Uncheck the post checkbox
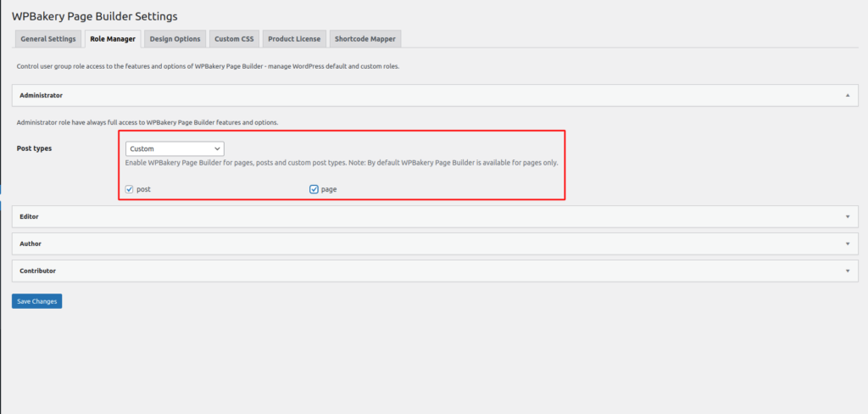 130,189
